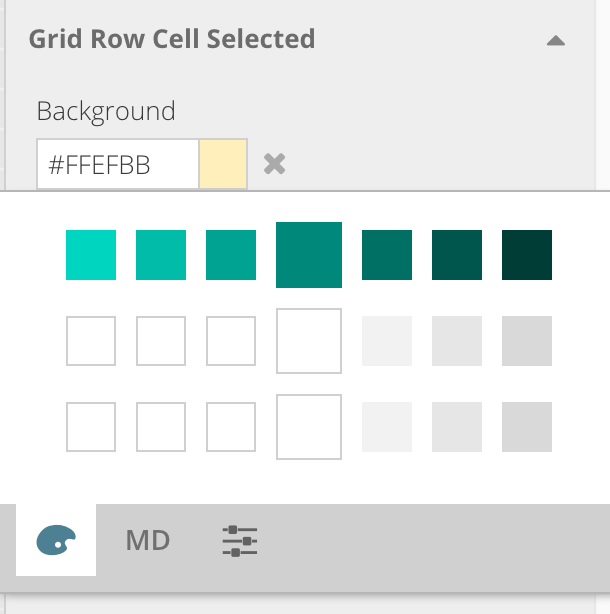This screenshot has height=614, width=610.
Task: Click the Background hex color input field
Action: (x=117, y=165)
